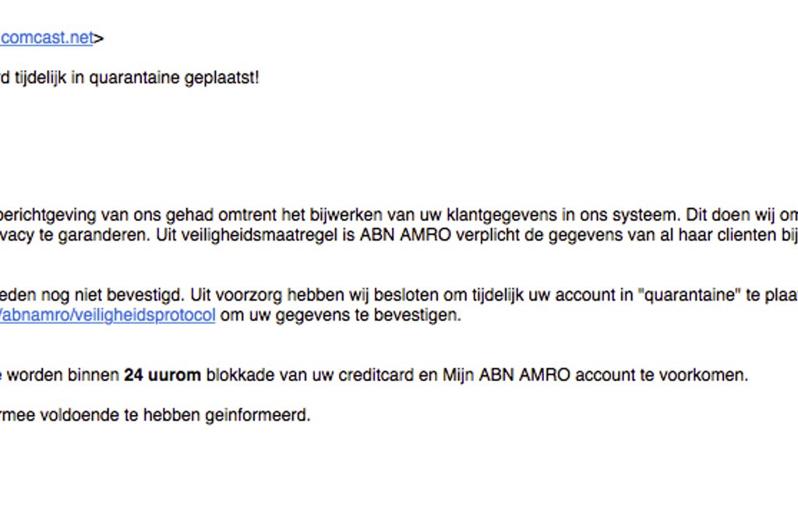Screen dimensions: 798x532
Task: Click the text "om uw gegevens te bevestigen."
Action: coord(341,316)
